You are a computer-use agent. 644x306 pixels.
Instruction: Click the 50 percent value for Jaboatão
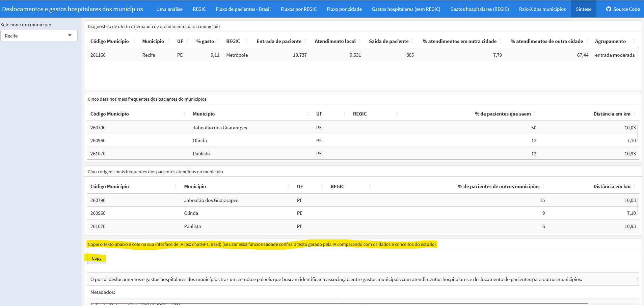pyautogui.click(x=534, y=128)
